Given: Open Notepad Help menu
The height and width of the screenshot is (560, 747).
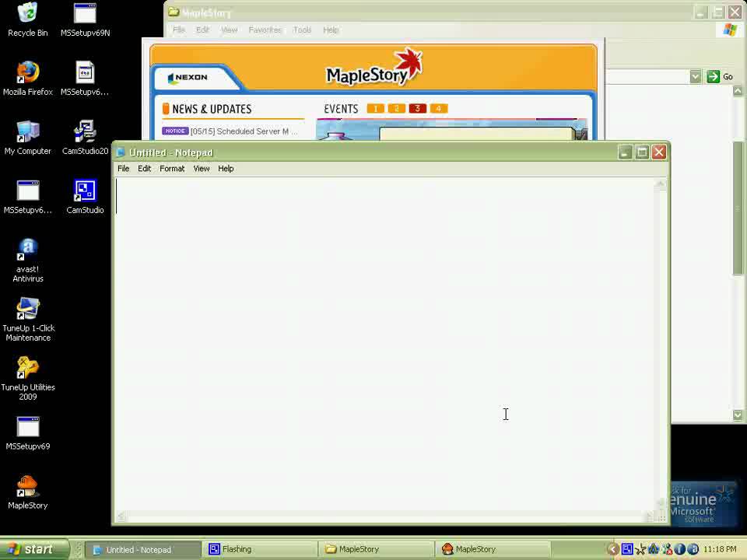Looking at the screenshot, I should click(x=226, y=169).
